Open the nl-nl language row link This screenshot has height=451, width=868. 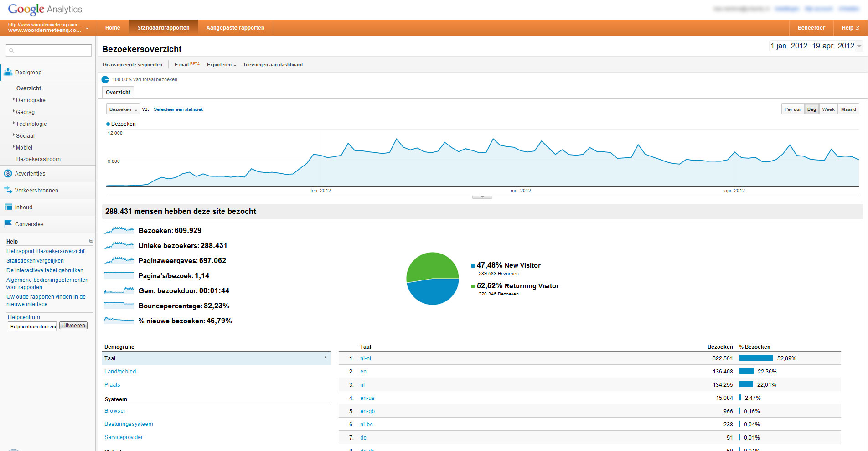[x=366, y=358]
